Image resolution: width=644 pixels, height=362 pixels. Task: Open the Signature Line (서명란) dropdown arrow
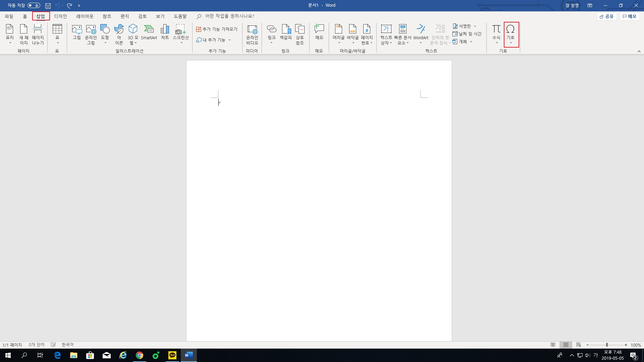475,26
